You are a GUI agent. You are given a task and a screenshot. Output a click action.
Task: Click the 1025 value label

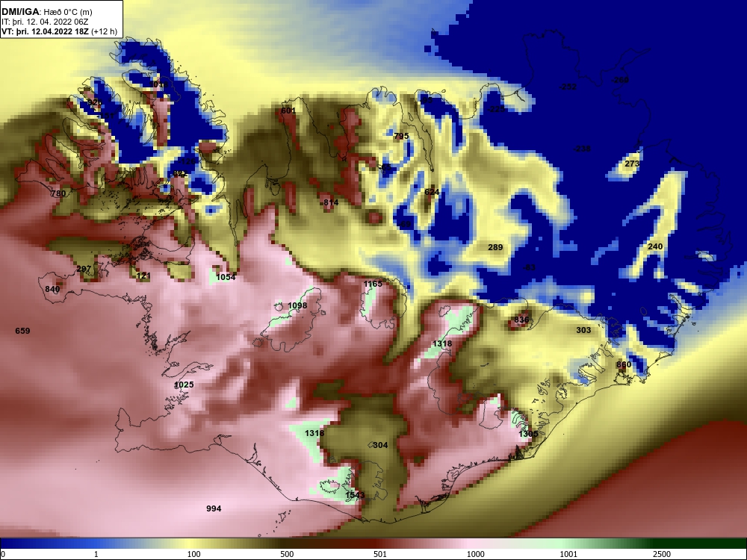[x=184, y=385]
